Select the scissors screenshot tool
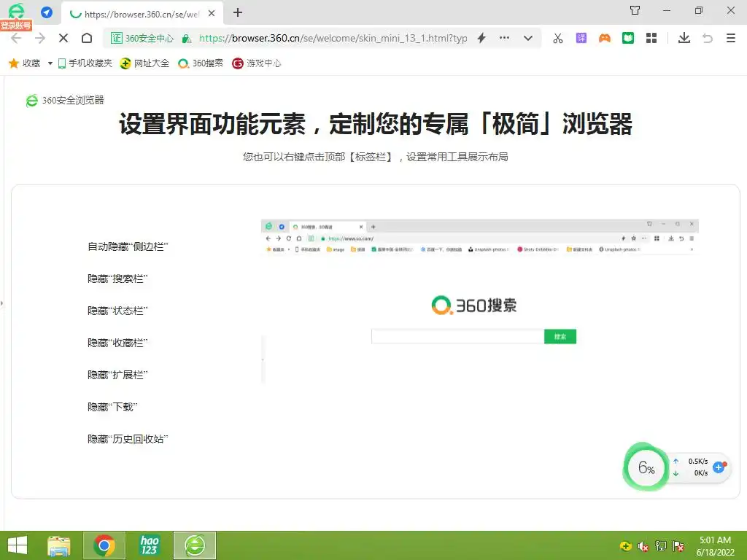The height and width of the screenshot is (560, 747). [558, 38]
